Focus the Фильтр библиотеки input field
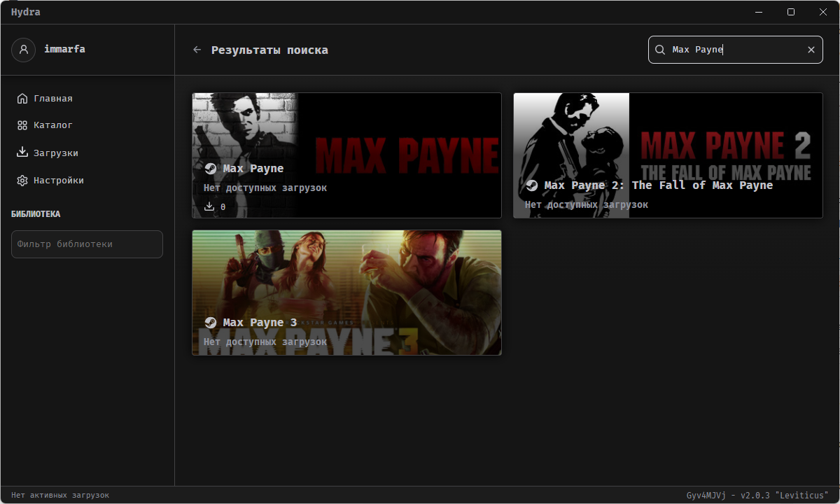This screenshot has height=504, width=840. coord(87,244)
